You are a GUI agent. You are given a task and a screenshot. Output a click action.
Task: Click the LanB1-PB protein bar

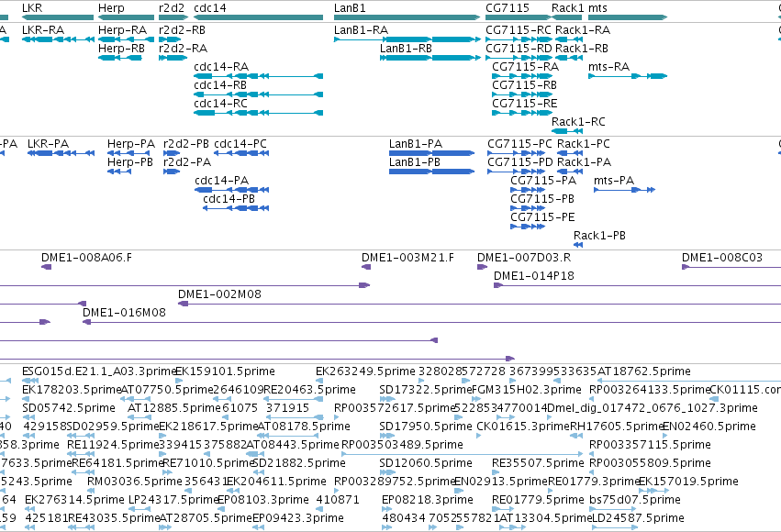click(x=432, y=172)
